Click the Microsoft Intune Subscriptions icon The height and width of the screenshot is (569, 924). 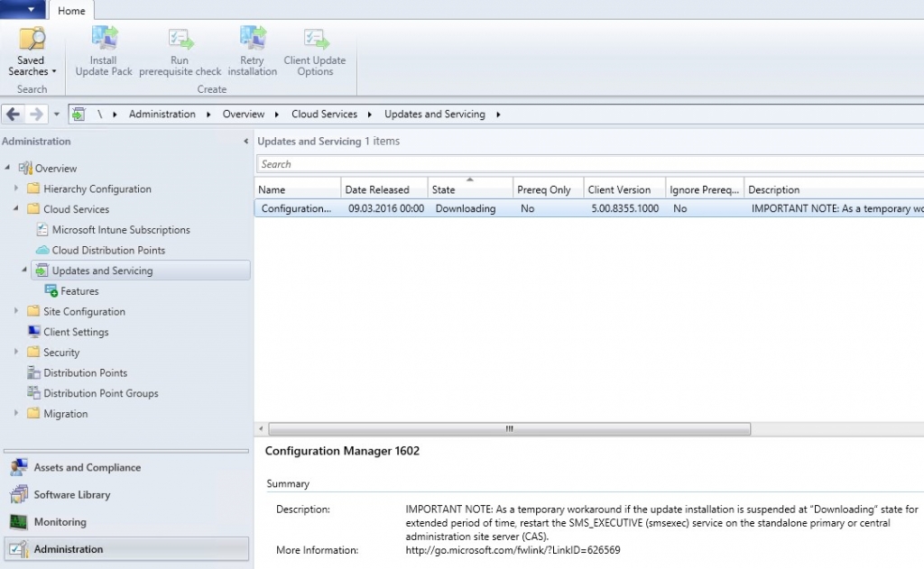click(x=42, y=229)
